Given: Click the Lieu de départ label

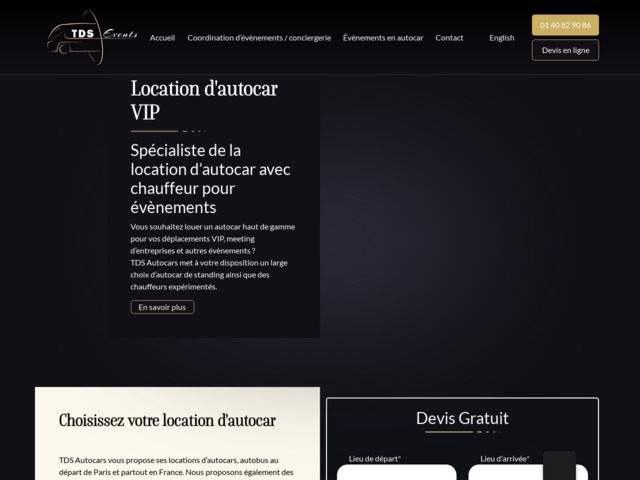Looking at the screenshot, I should pos(375,459).
